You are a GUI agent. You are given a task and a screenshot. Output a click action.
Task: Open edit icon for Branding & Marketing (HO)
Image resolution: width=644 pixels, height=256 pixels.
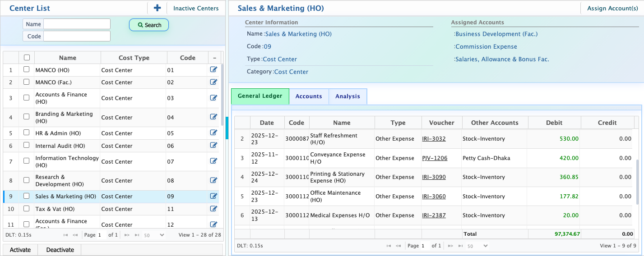pyautogui.click(x=213, y=117)
